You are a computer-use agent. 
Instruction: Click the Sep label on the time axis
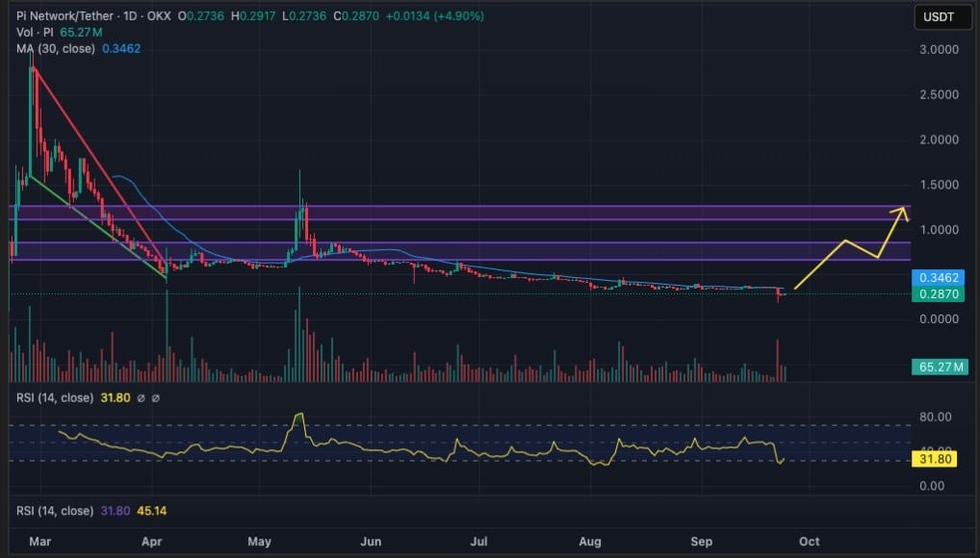coord(701,542)
